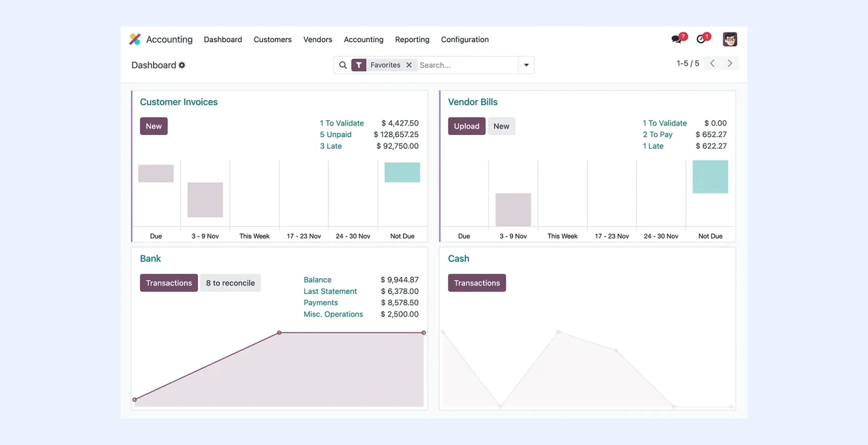Remove the Favorites filter tag
Viewport: 868px width, 445px height.
tap(409, 65)
